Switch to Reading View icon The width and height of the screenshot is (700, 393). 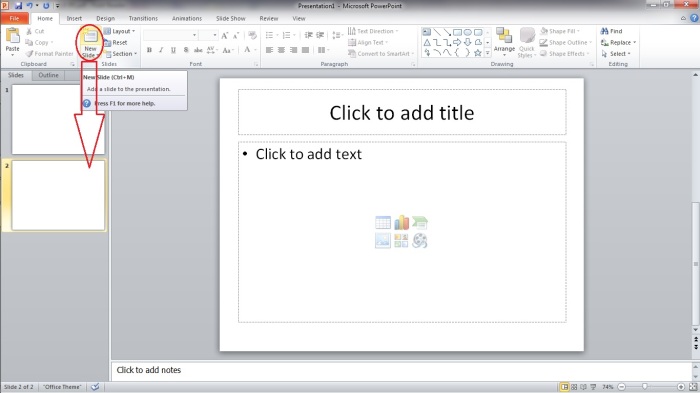tap(583, 387)
